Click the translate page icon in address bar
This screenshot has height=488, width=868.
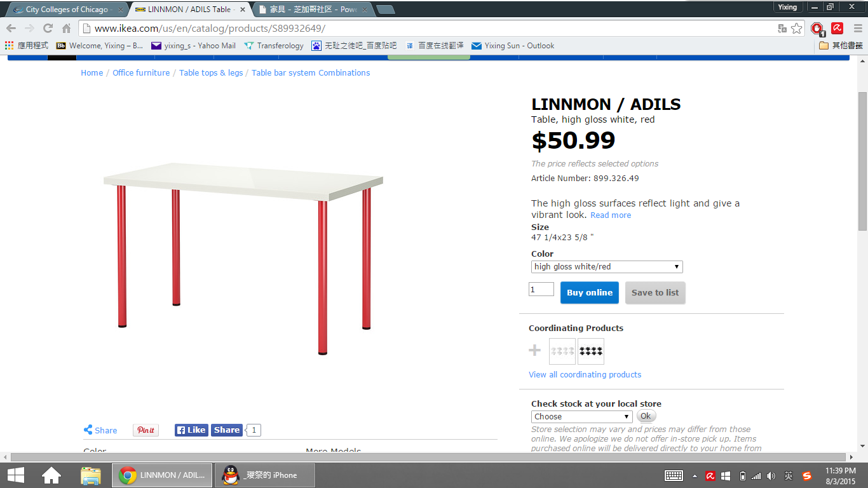tap(782, 29)
